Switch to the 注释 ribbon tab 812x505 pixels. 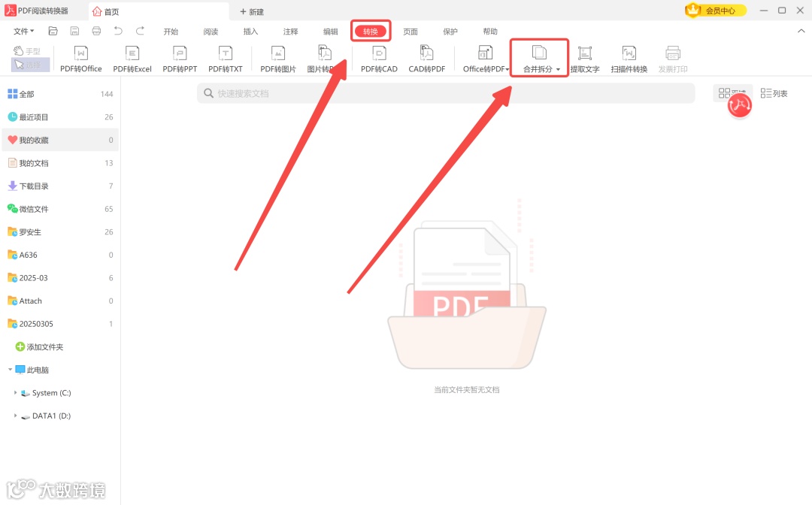coord(290,32)
